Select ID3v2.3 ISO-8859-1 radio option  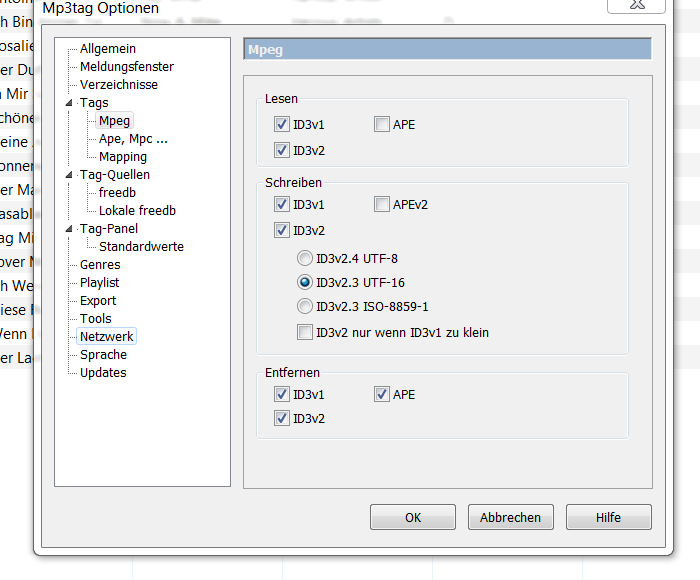(305, 306)
